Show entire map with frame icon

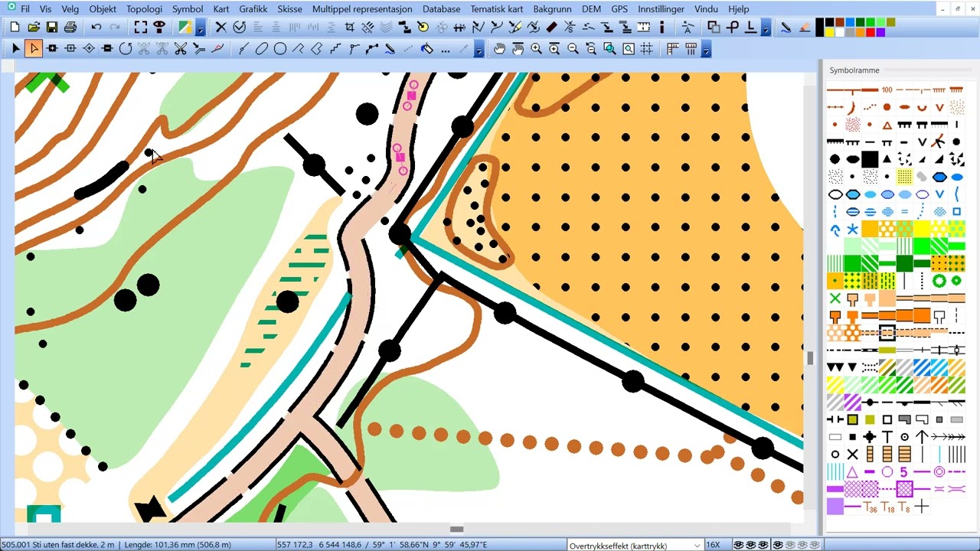[141, 27]
